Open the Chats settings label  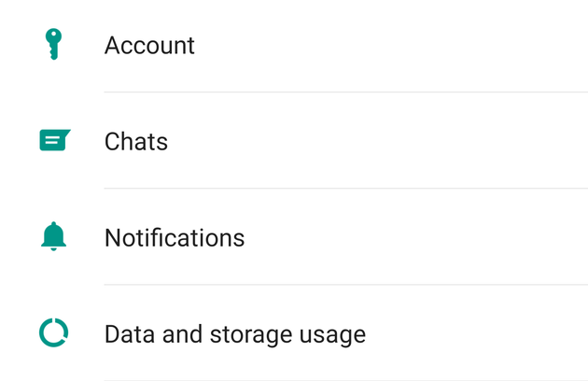click(136, 142)
